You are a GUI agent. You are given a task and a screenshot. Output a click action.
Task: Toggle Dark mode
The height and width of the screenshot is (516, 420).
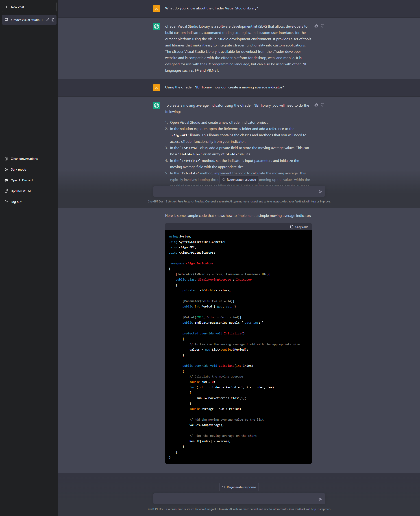(x=29, y=169)
